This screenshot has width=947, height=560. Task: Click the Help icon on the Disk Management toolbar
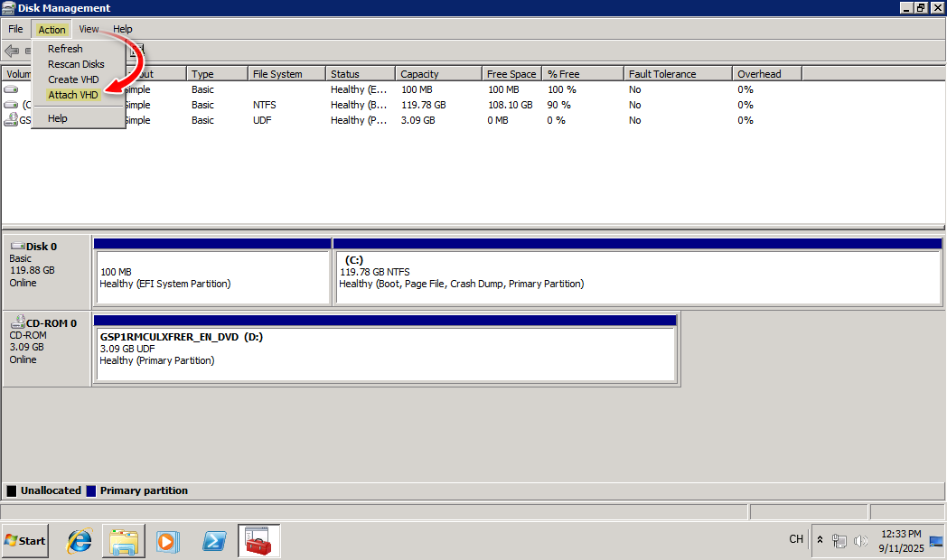click(135, 51)
